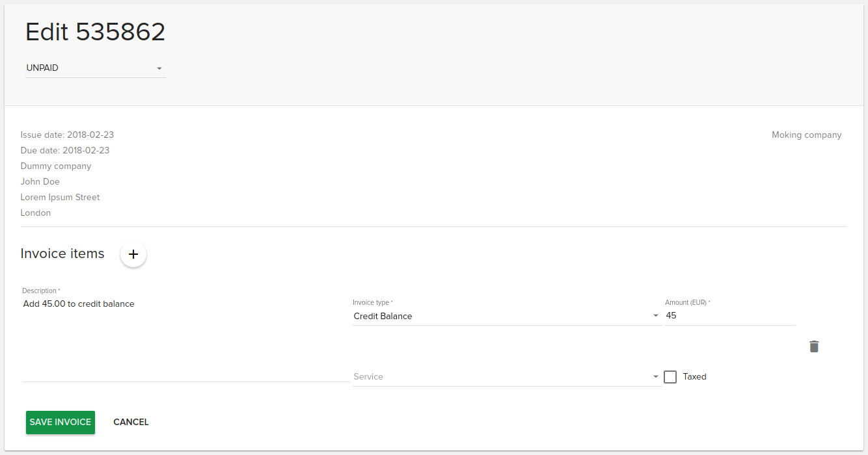868x455 pixels.
Task: Click the dropdown arrow beside UNPAID
Action: (x=159, y=68)
